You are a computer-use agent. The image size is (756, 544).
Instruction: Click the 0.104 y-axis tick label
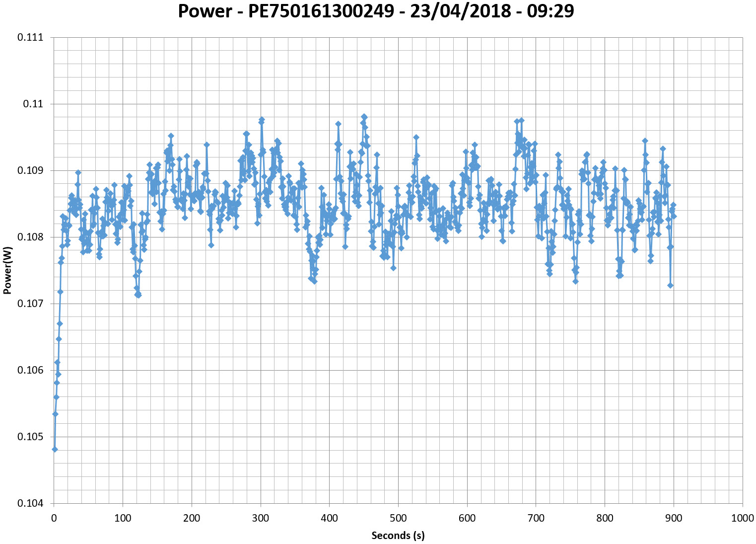tap(30, 504)
